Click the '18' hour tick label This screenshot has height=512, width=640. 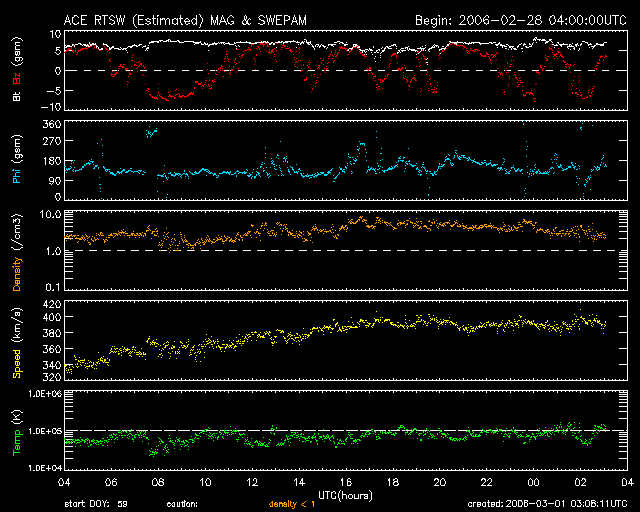(x=393, y=483)
